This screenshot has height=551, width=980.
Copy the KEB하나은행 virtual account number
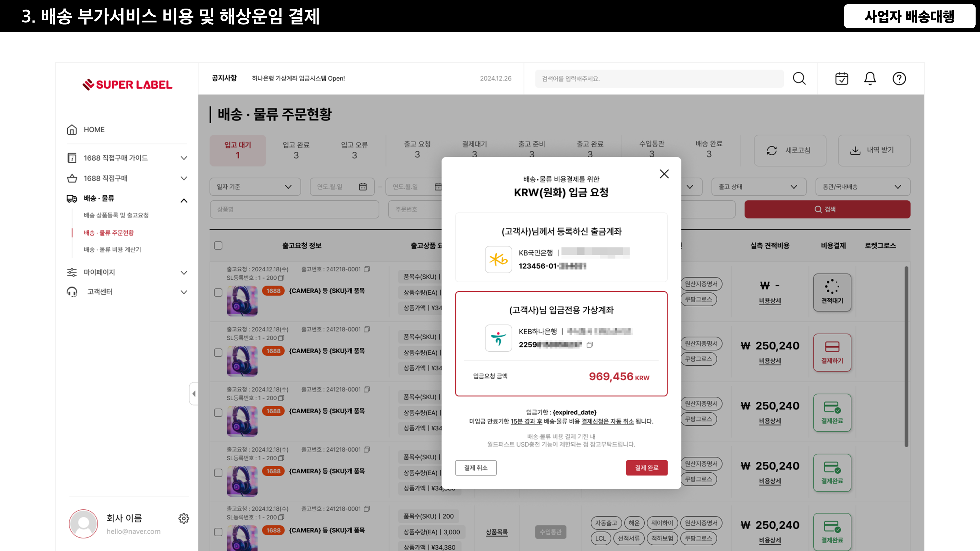click(x=590, y=345)
